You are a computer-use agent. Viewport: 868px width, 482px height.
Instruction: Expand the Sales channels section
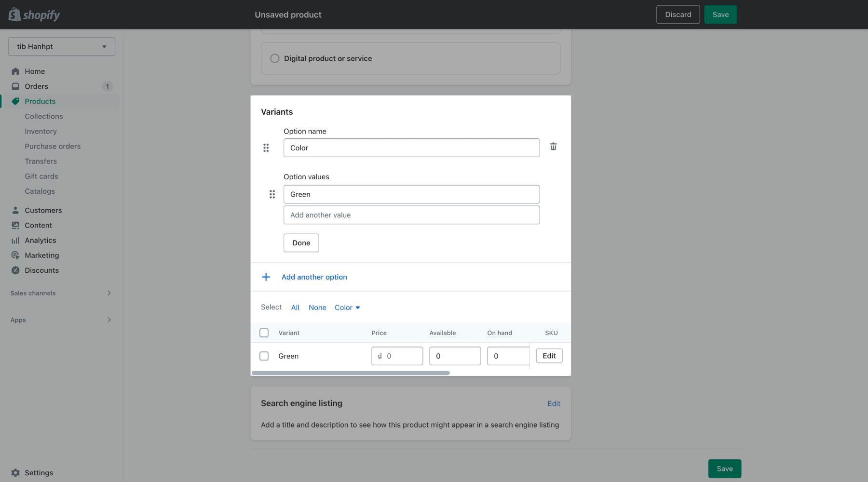pos(109,293)
